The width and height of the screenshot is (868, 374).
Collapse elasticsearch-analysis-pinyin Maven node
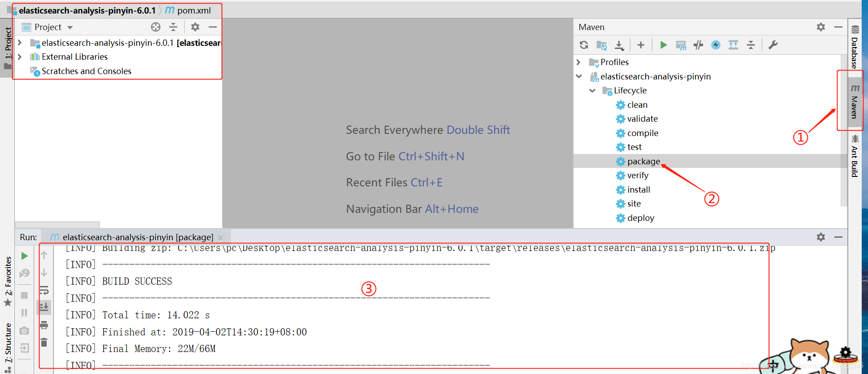tap(579, 76)
